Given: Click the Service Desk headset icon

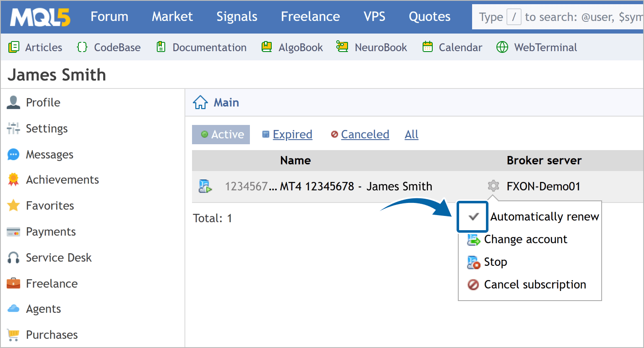Looking at the screenshot, I should click(13, 257).
